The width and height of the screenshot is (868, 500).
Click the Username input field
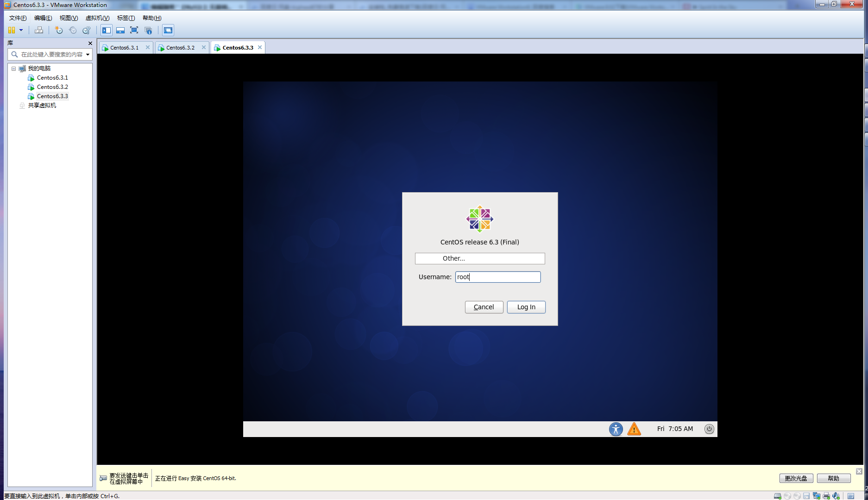pyautogui.click(x=498, y=277)
